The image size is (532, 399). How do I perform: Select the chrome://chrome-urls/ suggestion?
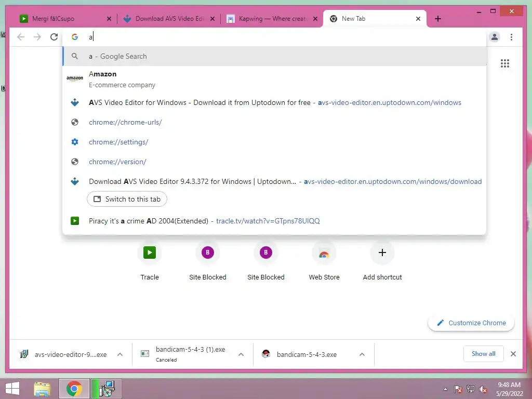274,122
